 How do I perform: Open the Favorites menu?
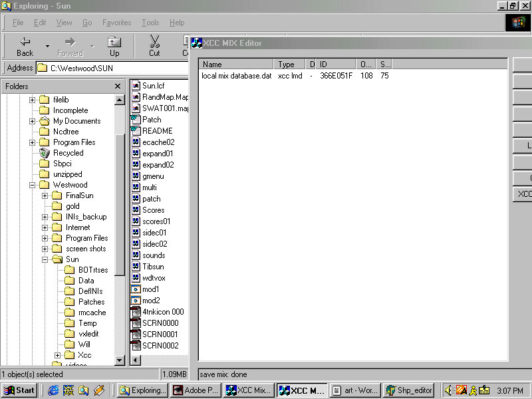117,23
